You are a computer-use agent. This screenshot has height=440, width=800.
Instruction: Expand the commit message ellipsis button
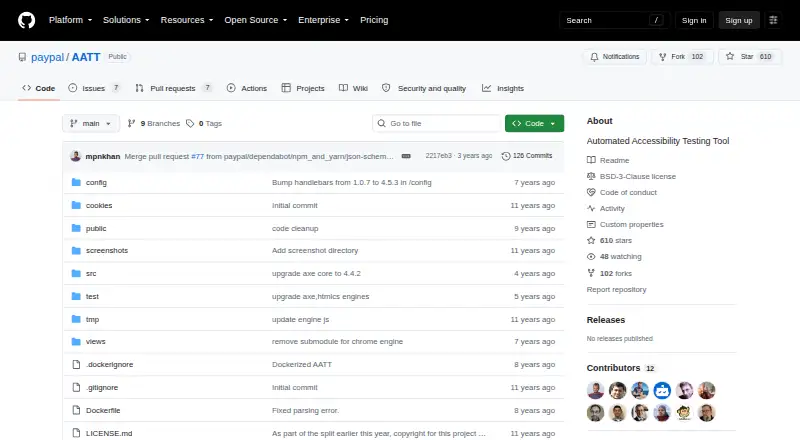(406, 156)
